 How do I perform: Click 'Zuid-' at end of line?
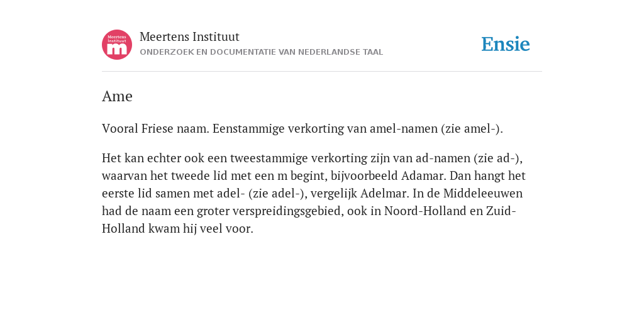coord(501,211)
